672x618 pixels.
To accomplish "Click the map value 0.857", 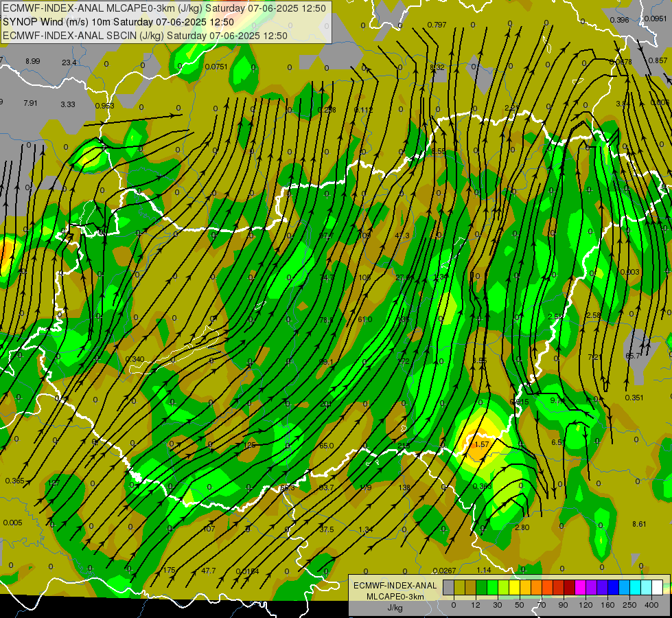I will [658, 60].
